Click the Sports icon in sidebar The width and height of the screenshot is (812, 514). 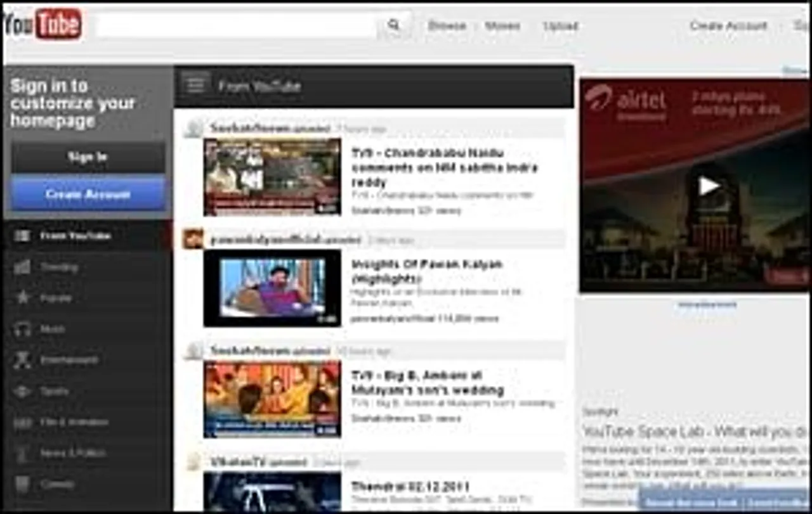(22, 391)
